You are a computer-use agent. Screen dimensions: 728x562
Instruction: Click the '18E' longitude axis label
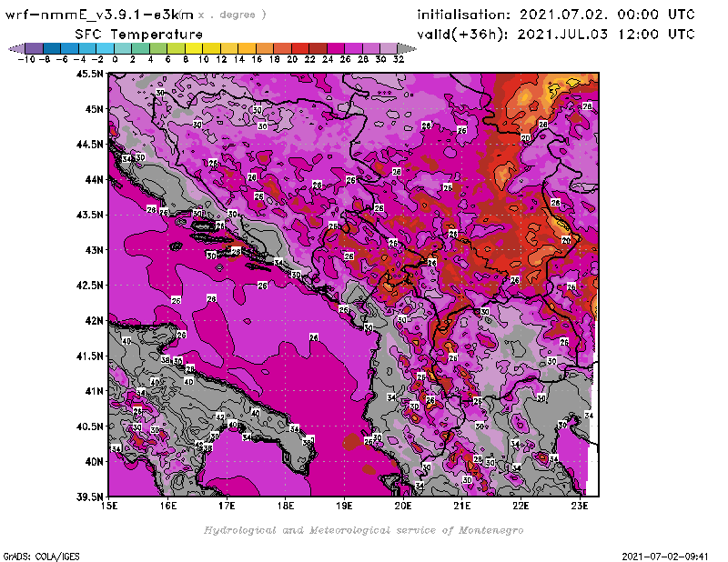286,506
